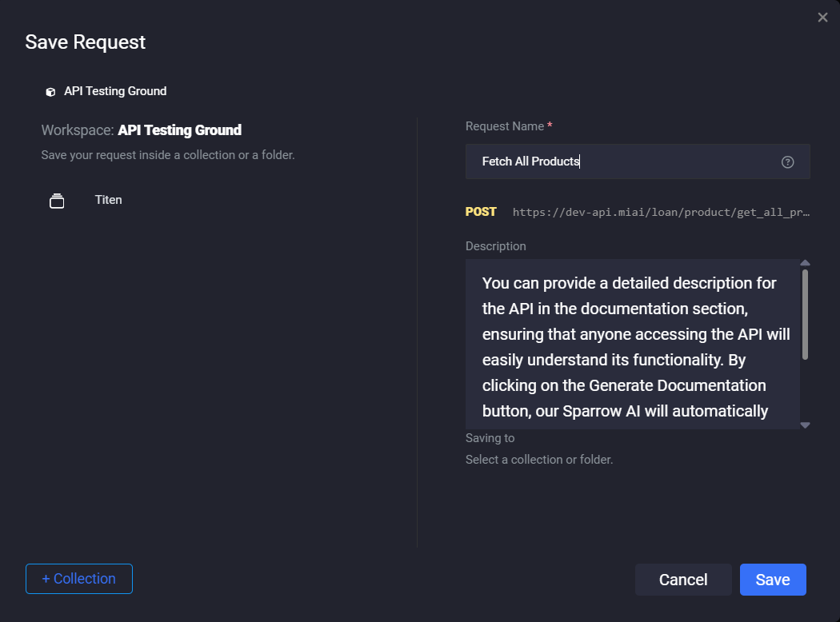
Task: Click the workspace cube icon in breadcrumb
Action: tap(50, 92)
